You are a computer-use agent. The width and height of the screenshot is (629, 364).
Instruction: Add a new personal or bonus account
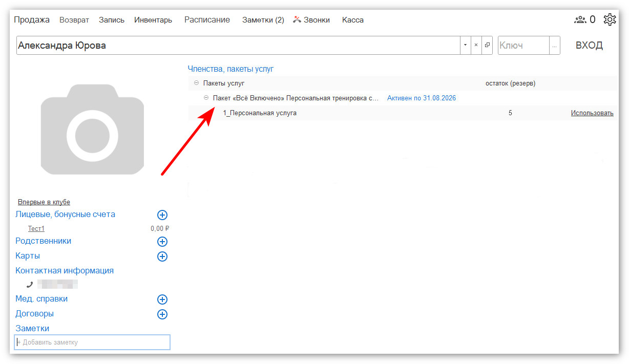click(162, 215)
